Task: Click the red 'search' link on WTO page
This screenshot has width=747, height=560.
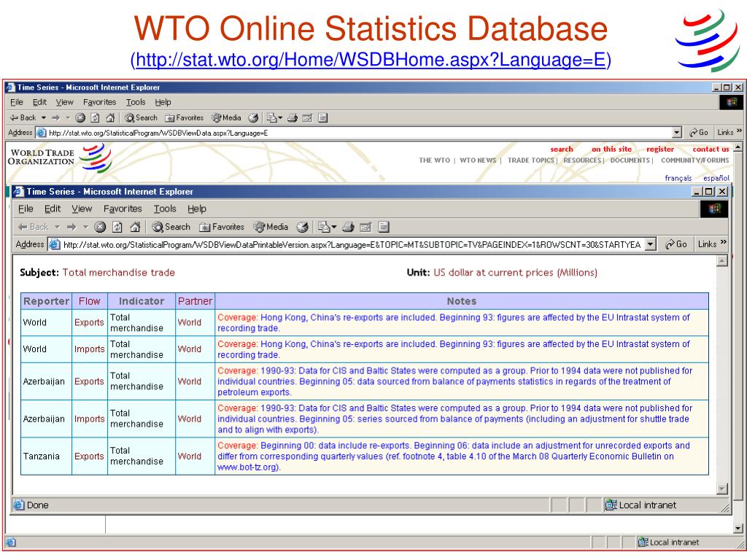Action: [x=562, y=149]
